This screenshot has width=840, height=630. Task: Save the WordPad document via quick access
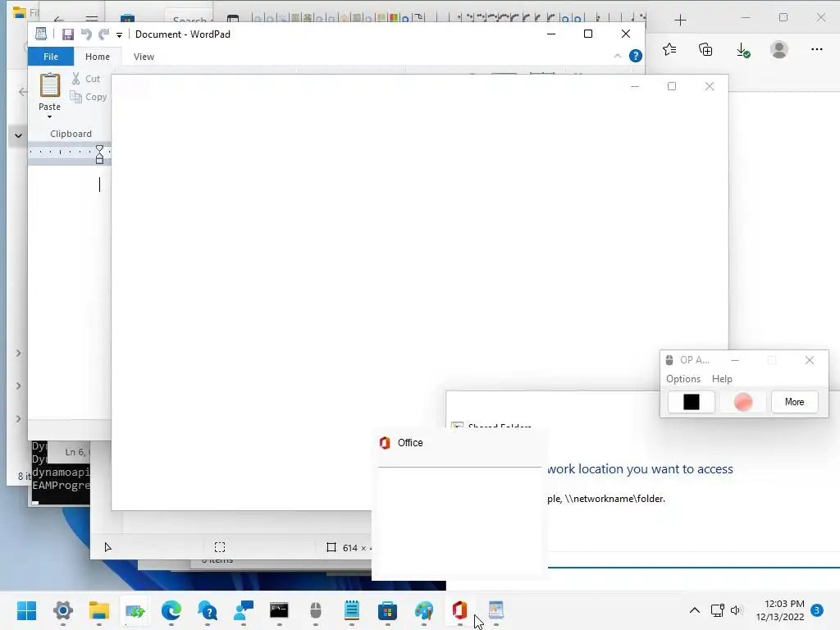point(68,34)
